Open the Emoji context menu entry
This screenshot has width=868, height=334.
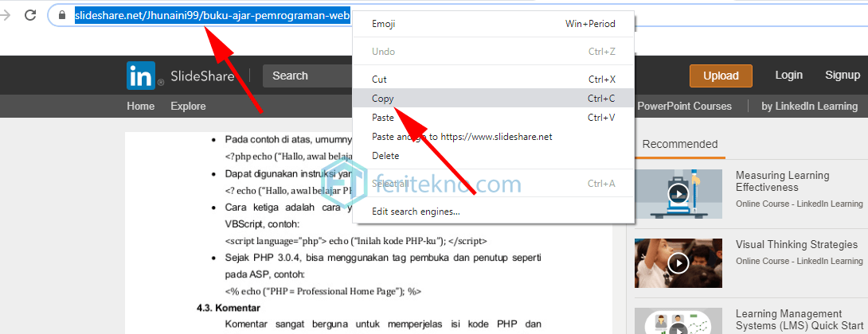point(494,24)
